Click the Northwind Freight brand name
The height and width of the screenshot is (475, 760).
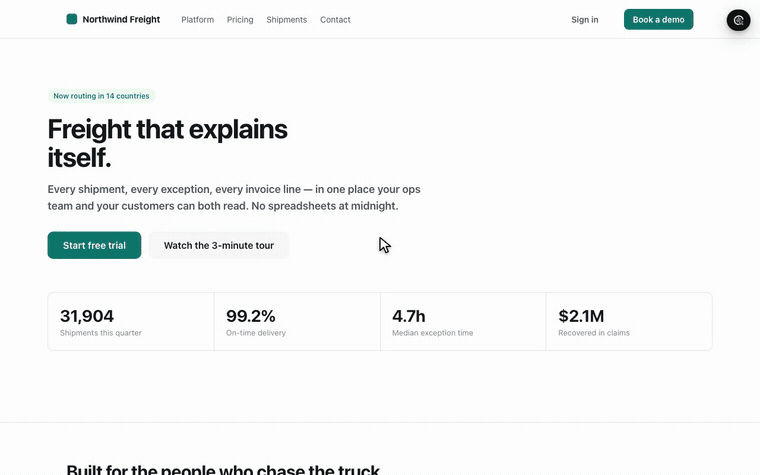pos(121,19)
